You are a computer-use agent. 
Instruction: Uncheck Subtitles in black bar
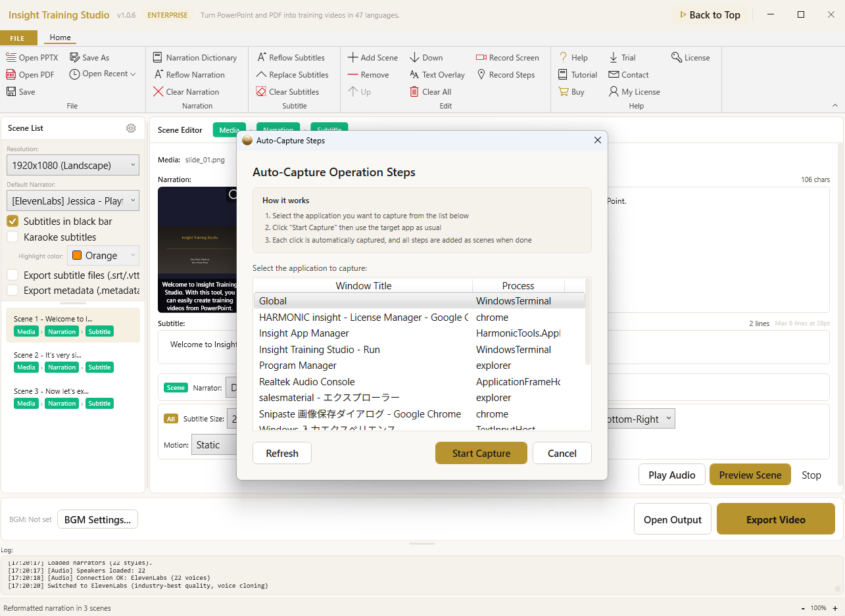point(12,222)
